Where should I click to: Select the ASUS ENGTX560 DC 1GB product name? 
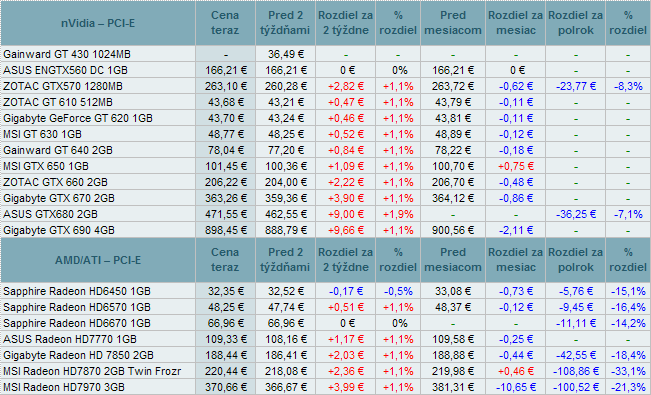pos(65,70)
